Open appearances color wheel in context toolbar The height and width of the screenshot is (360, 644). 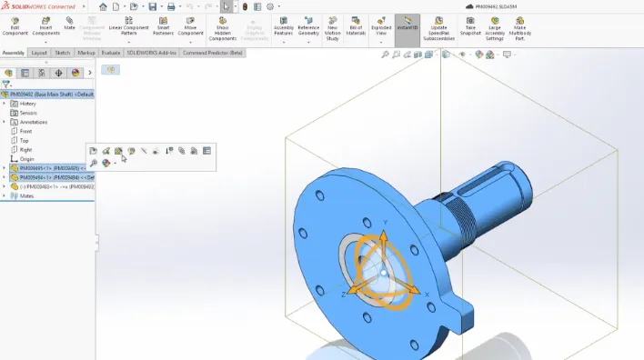pos(106,163)
